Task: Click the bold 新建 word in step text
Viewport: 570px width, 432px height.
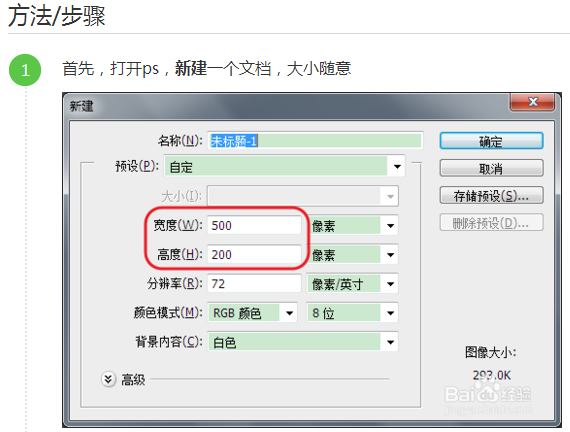Action: (x=191, y=68)
